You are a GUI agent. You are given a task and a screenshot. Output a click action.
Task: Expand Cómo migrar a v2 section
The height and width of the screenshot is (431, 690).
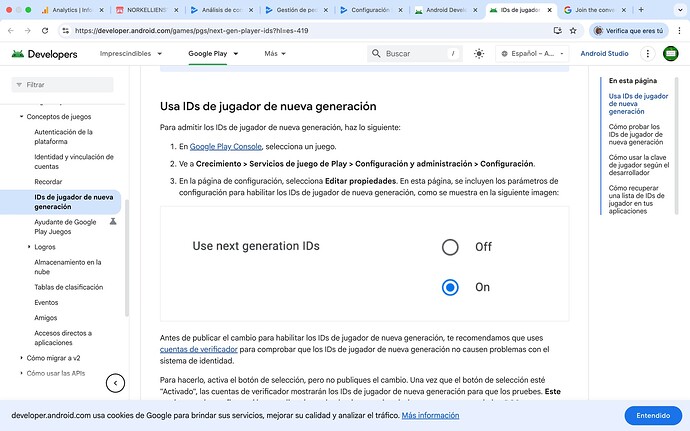pyautogui.click(x=21, y=357)
